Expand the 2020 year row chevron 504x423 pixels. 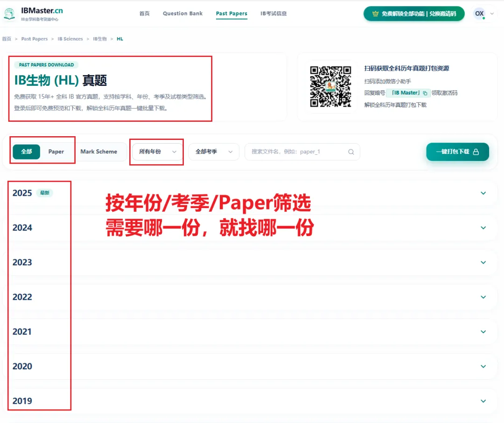(483, 367)
